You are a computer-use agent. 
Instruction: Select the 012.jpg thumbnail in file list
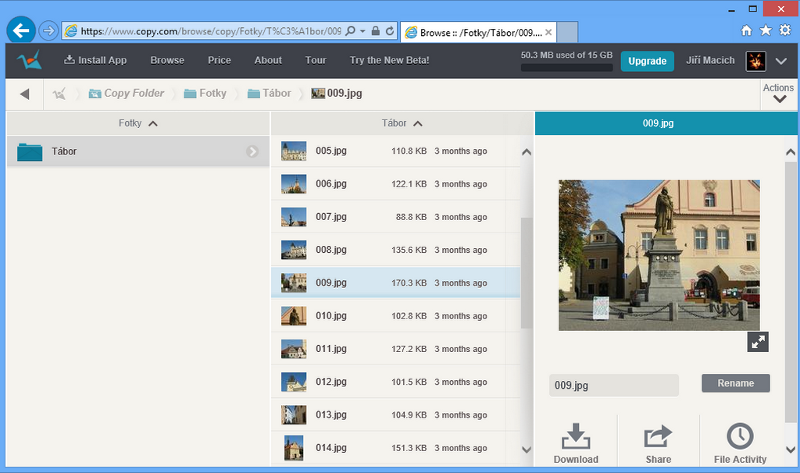pyautogui.click(x=293, y=382)
